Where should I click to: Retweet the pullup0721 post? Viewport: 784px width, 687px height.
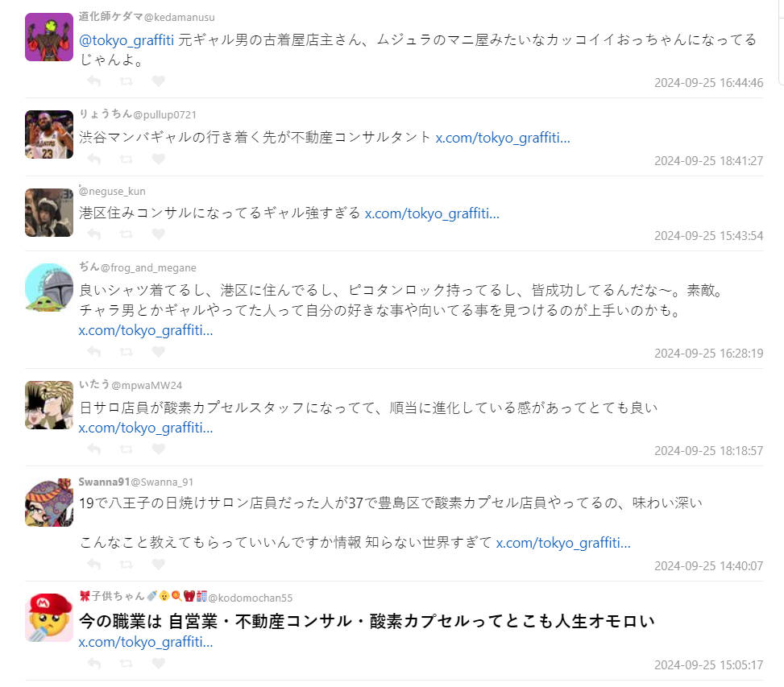(x=126, y=159)
